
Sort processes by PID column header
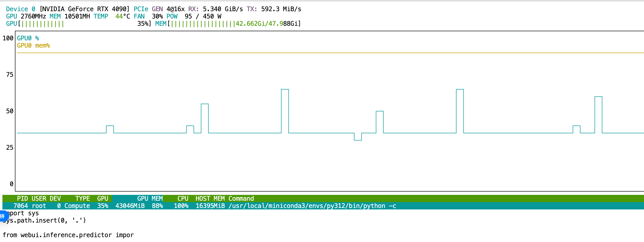(x=22, y=199)
